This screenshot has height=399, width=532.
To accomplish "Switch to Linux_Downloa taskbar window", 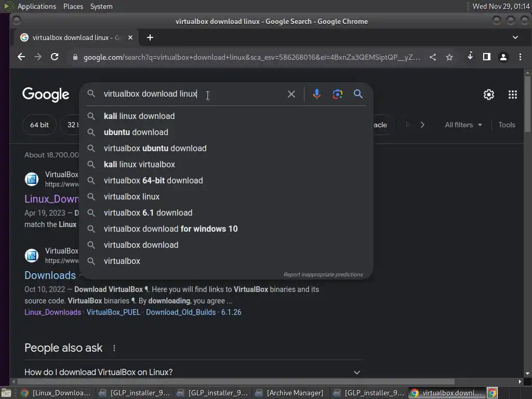I will (56, 393).
